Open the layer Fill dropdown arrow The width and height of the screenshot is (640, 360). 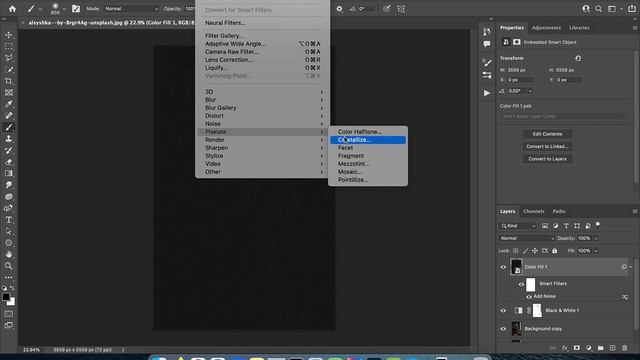596,251
